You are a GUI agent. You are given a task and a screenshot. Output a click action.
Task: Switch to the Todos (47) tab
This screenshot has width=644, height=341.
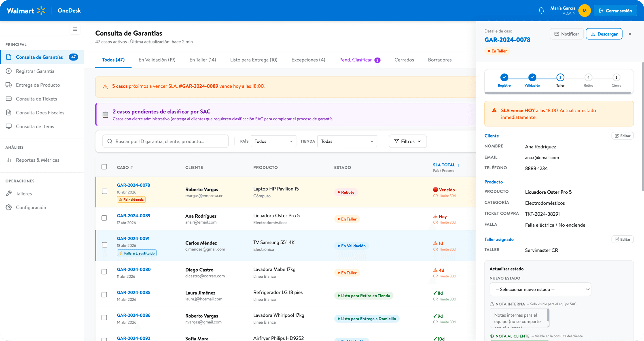pos(113,60)
